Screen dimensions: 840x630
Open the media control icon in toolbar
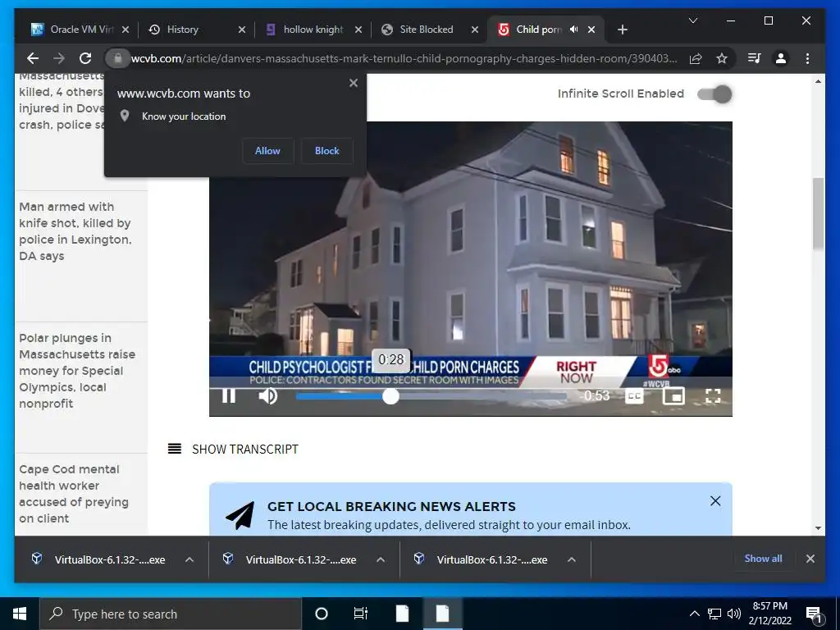tap(755, 58)
